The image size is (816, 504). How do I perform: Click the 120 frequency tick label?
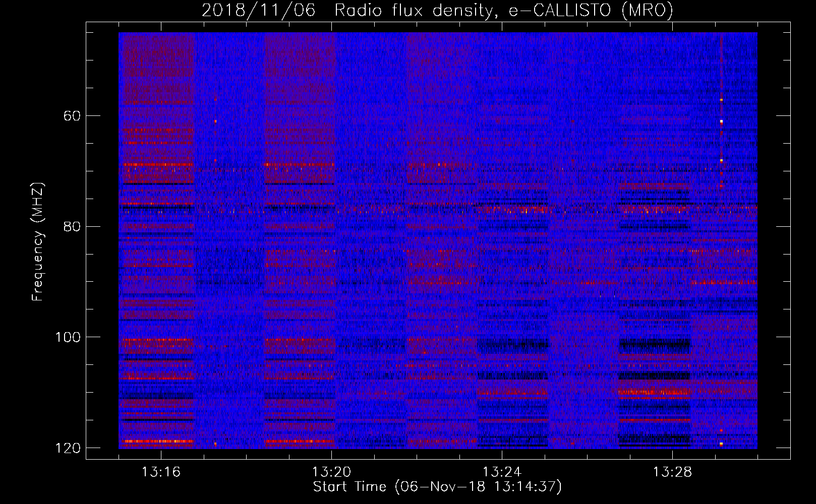[68, 448]
